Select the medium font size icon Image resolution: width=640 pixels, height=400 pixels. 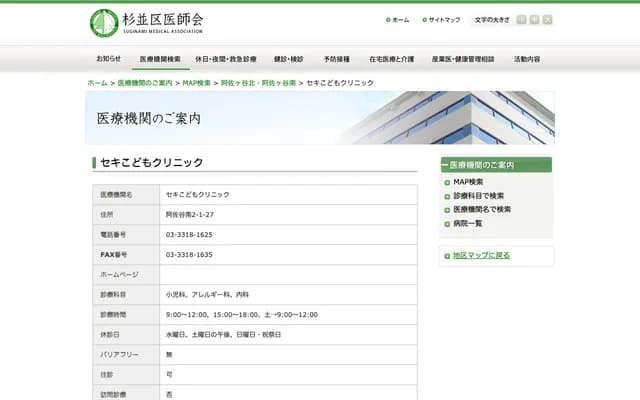pos(534,20)
